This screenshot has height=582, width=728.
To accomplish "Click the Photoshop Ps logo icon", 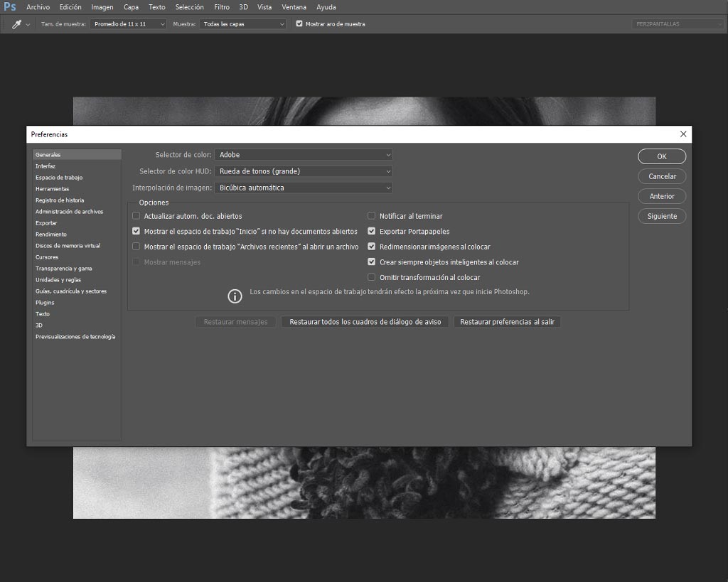I will coord(10,7).
